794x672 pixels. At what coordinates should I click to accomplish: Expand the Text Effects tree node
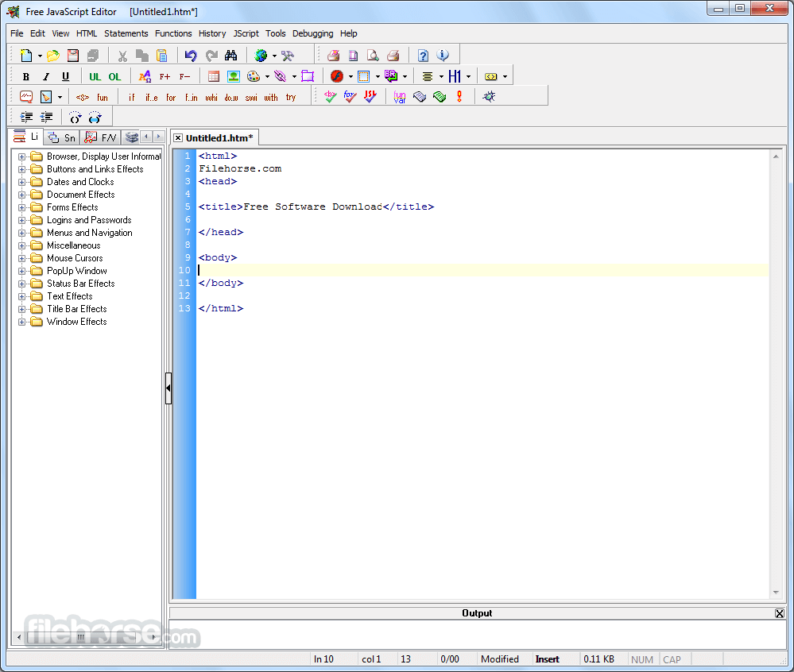click(22, 296)
